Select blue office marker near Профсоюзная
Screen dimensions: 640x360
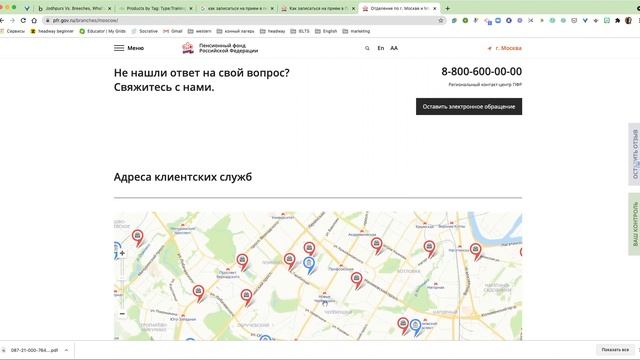[x=309, y=264]
